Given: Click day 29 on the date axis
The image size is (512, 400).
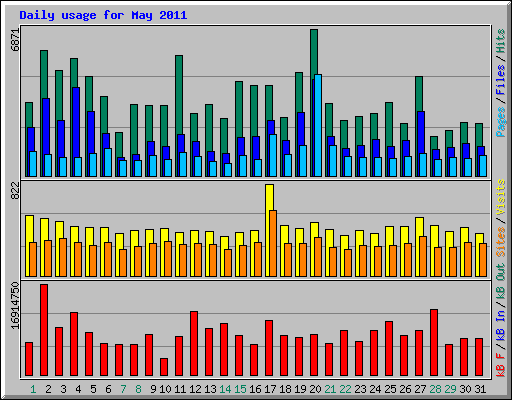Looking at the screenshot, I should pos(450,389).
